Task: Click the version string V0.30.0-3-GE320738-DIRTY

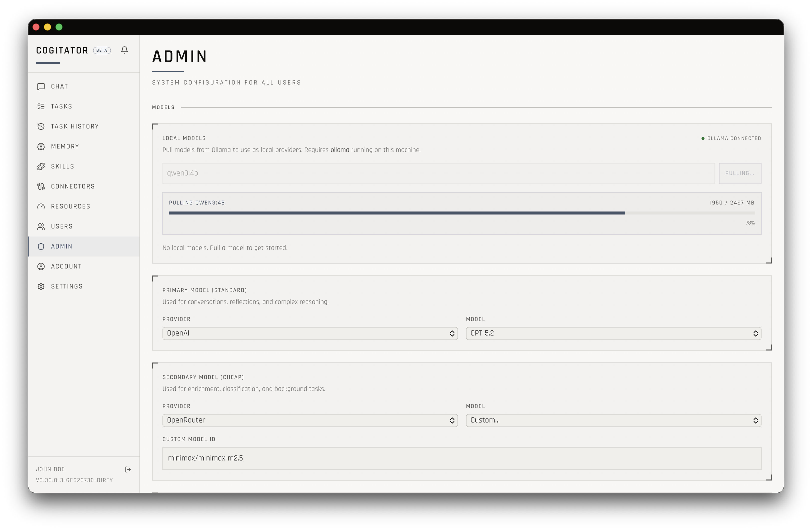Action: tap(74, 480)
